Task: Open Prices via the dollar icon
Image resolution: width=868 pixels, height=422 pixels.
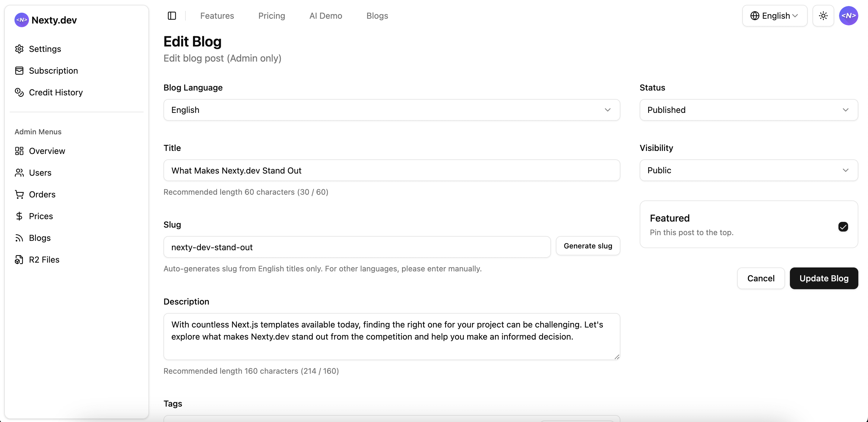Action: pos(19,216)
